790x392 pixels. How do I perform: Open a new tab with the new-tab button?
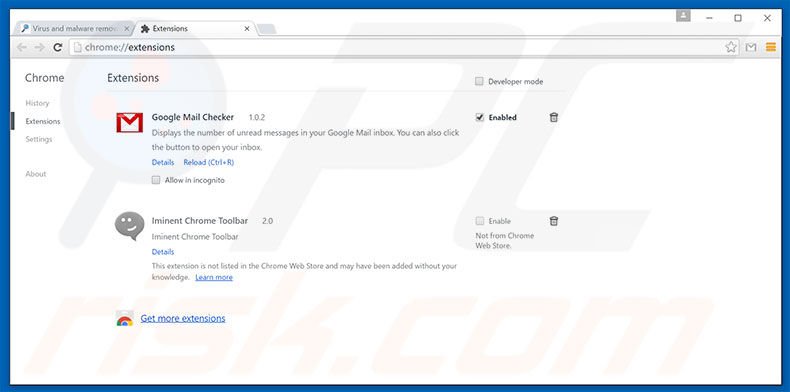266,29
